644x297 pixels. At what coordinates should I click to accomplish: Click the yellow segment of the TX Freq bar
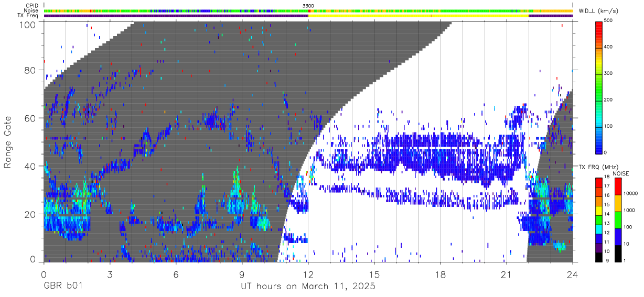(x=418, y=16)
